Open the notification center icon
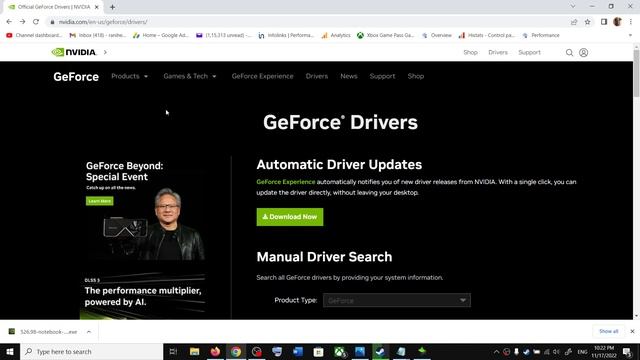Image resolution: width=640 pixels, height=360 pixels. (627, 351)
